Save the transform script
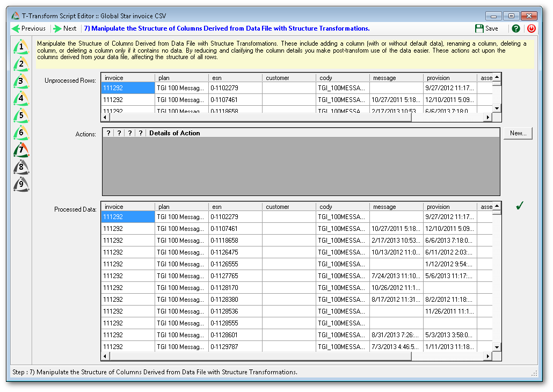 point(487,28)
